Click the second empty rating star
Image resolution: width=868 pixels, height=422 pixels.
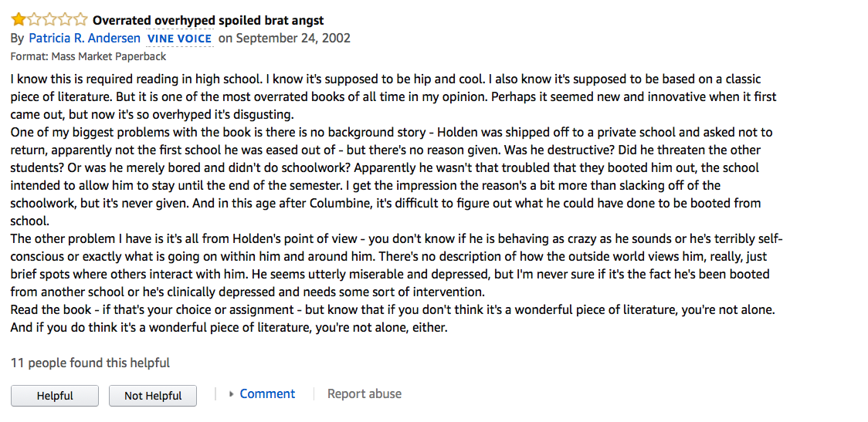pyautogui.click(x=34, y=20)
